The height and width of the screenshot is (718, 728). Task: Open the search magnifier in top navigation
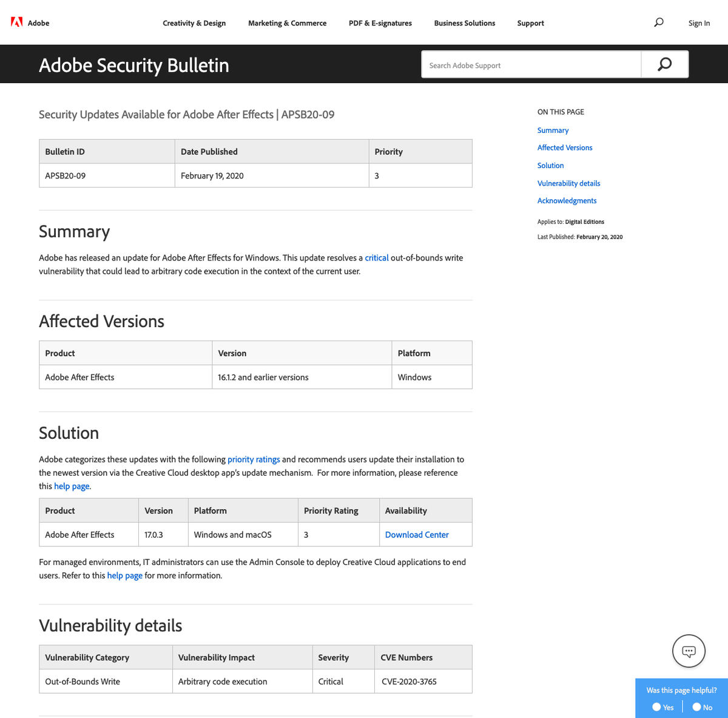point(659,22)
